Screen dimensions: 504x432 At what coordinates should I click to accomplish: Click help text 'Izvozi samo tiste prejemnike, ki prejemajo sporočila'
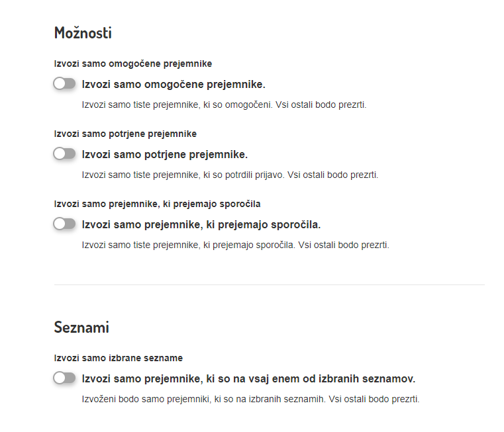188,245
